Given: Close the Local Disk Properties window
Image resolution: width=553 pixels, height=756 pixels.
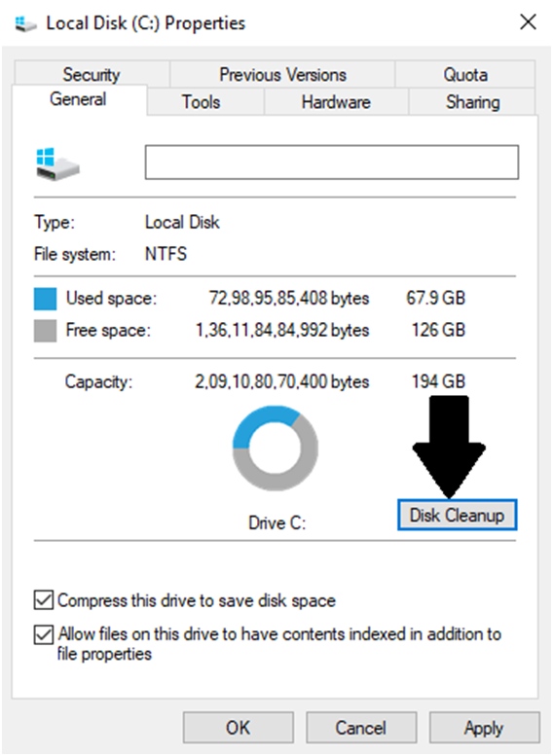Looking at the screenshot, I should (528, 21).
